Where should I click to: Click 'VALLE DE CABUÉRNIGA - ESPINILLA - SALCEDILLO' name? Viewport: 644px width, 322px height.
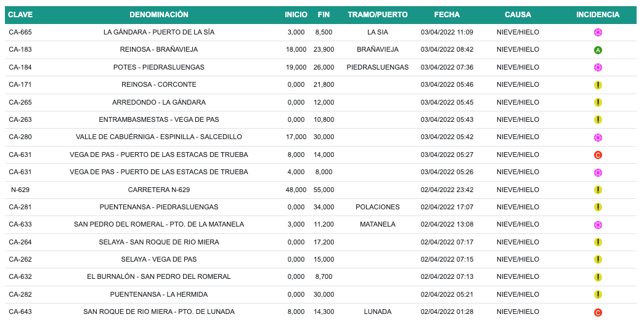click(159, 137)
